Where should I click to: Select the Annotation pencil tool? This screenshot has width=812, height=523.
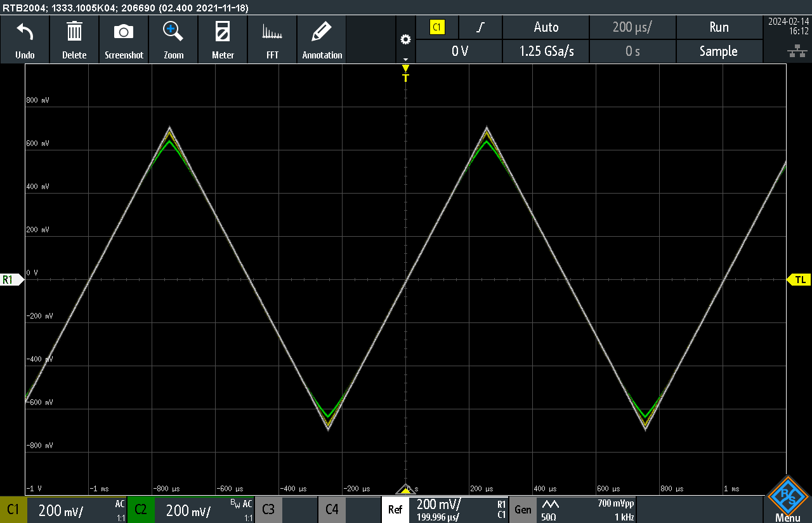pos(322,32)
